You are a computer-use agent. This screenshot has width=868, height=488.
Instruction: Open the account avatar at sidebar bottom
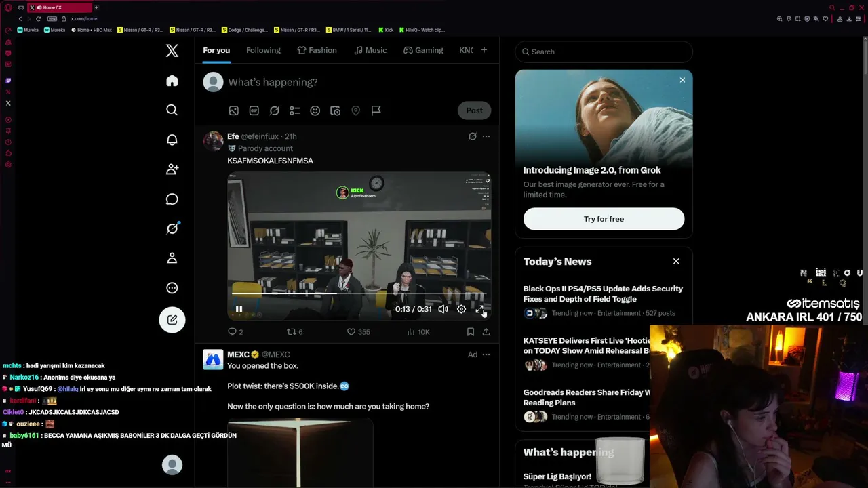point(172,465)
